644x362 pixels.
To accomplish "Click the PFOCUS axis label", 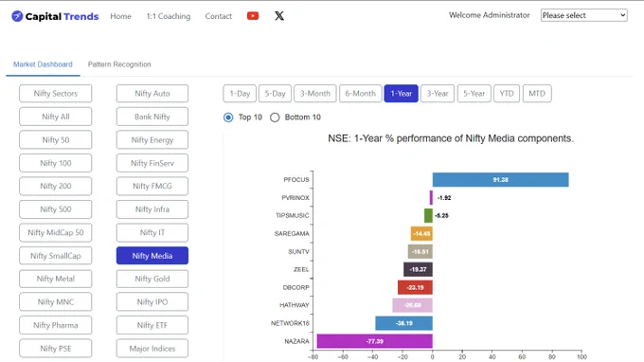I will tap(296, 180).
